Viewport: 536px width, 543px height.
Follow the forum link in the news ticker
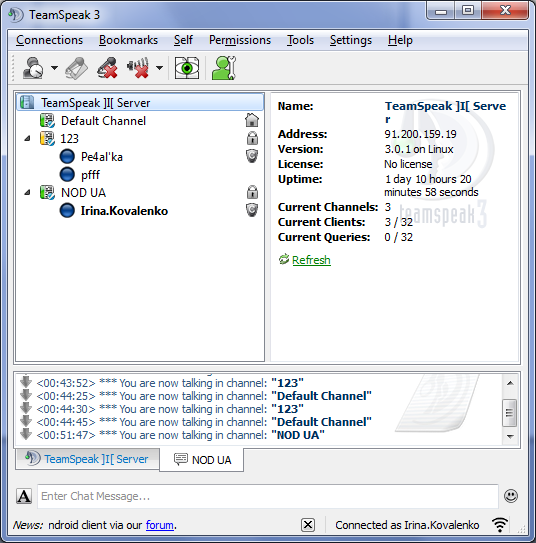tap(160, 525)
